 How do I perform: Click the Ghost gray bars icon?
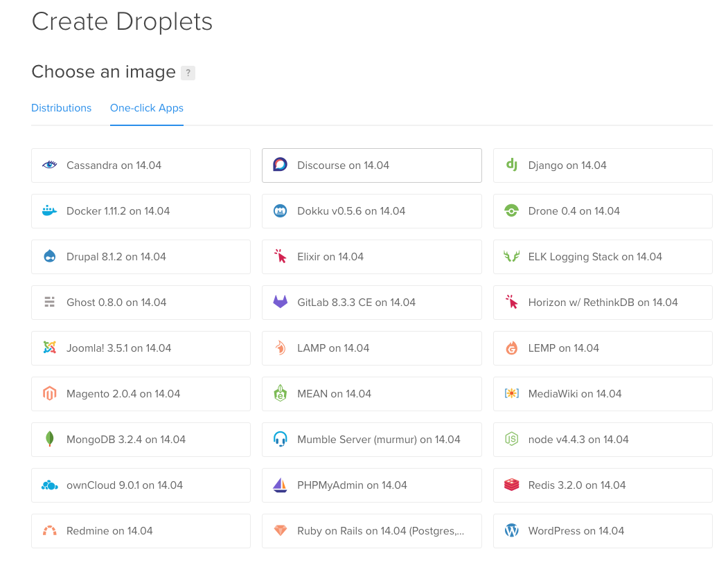coord(50,302)
